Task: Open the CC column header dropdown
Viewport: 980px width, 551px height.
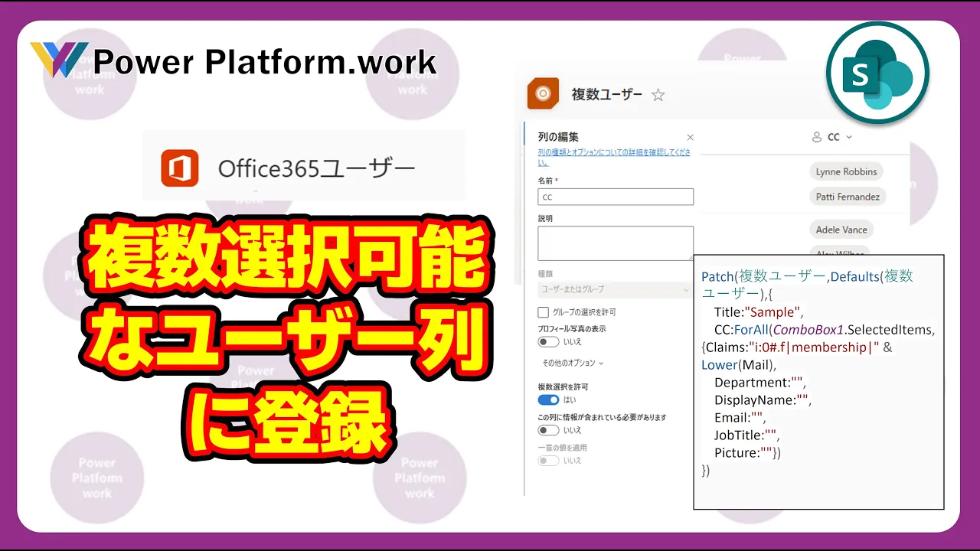Action: click(x=848, y=138)
